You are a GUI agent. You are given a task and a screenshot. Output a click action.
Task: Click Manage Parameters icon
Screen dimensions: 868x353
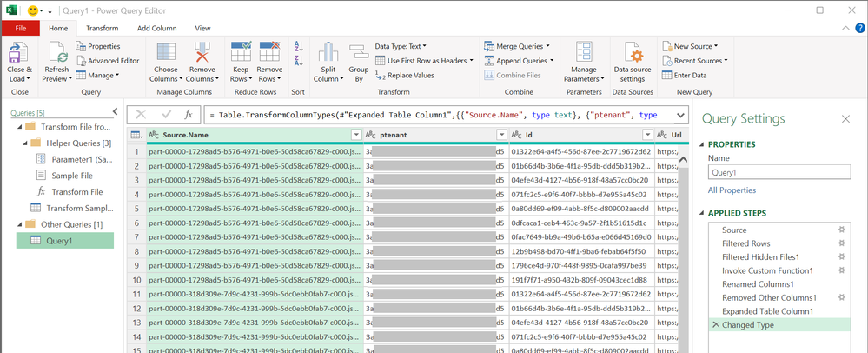pos(584,53)
